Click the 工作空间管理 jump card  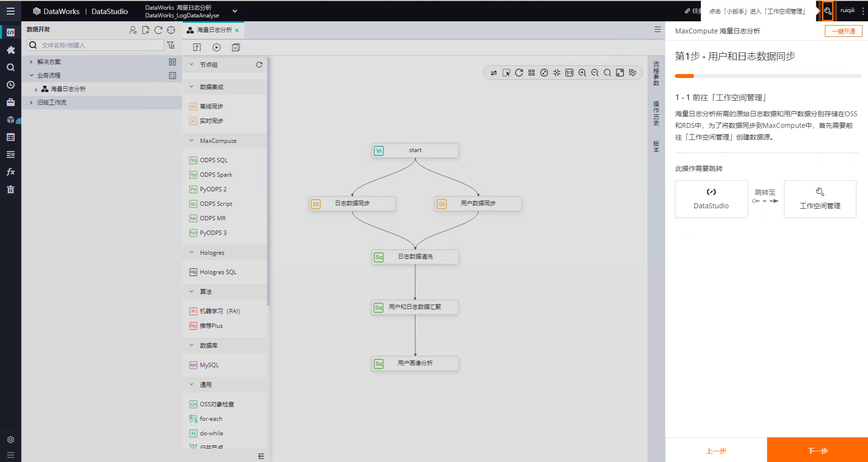820,199
